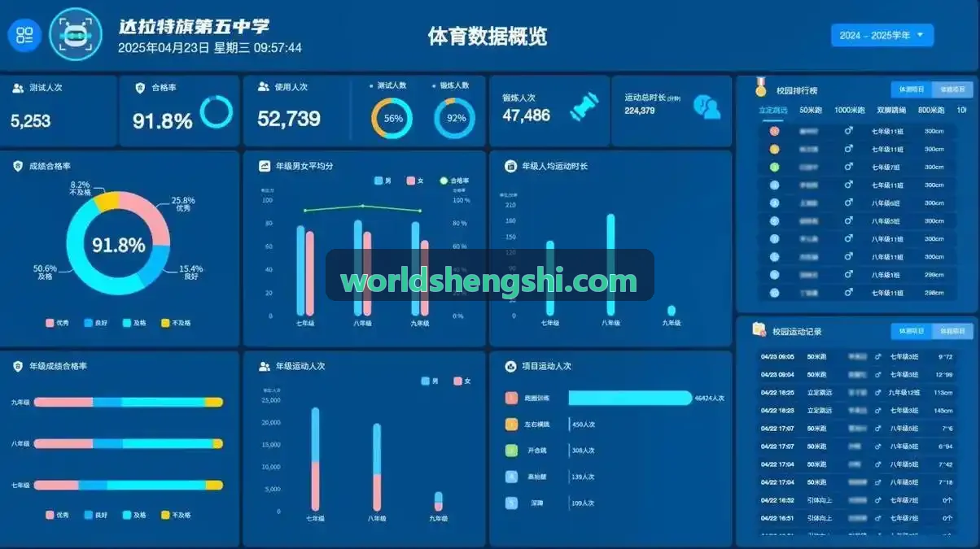Image resolution: width=980 pixels, height=549 pixels.
Task: Click the yellow second-place rank badge
Action: tap(774, 149)
